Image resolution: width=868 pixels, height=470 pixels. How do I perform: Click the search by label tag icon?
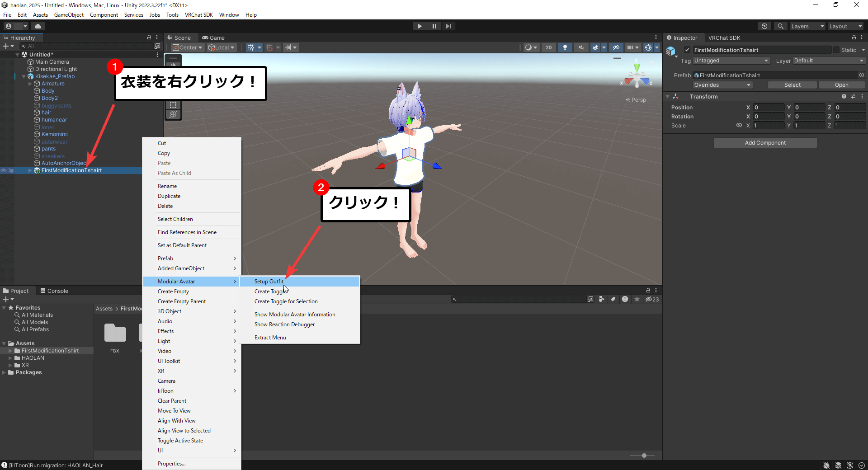(613, 299)
